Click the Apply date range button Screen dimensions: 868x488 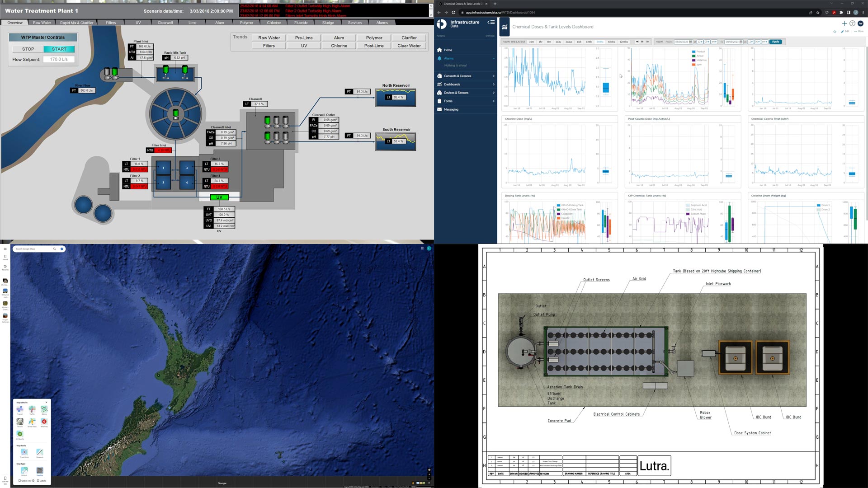[x=775, y=42]
